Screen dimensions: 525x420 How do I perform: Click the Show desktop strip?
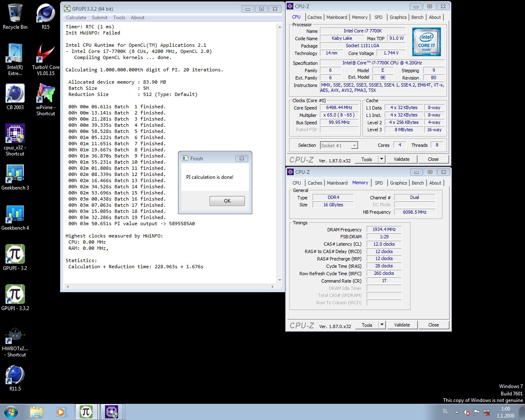coord(522,412)
